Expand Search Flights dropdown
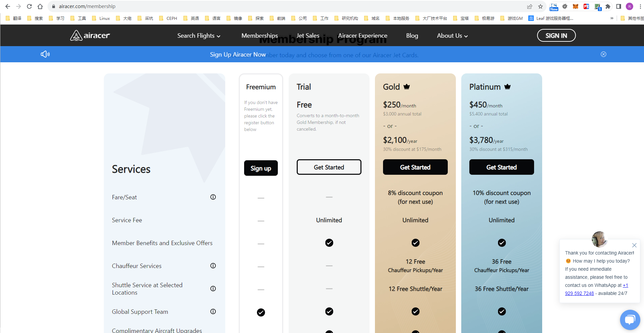This screenshot has height=333, width=644. 199,36
